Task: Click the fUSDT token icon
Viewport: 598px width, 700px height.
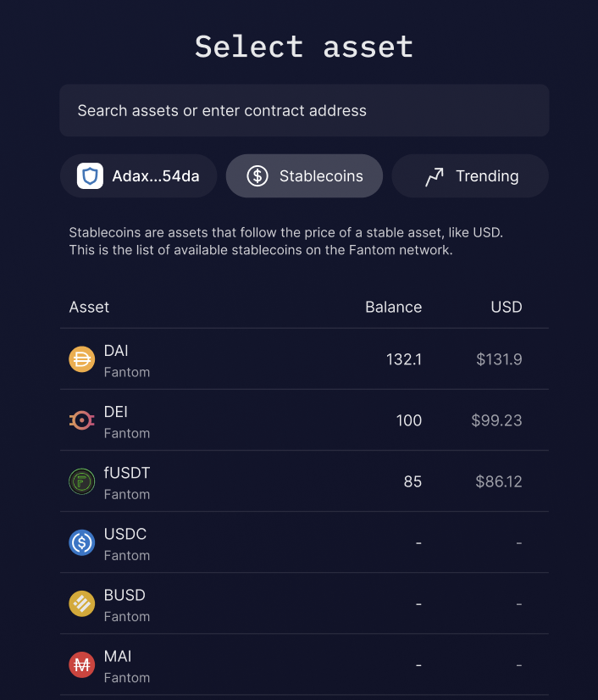Action: tap(81, 481)
